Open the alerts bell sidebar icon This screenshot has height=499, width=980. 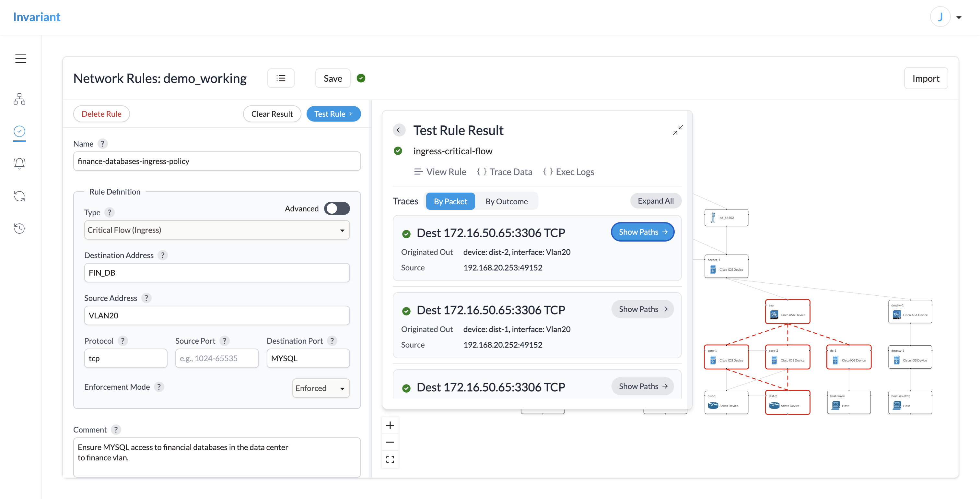pyautogui.click(x=19, y=163)
